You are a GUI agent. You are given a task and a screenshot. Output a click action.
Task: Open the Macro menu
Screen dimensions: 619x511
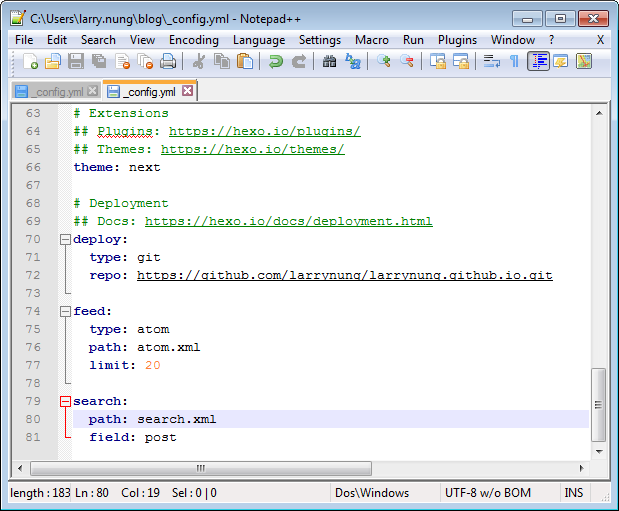[371, 40]
